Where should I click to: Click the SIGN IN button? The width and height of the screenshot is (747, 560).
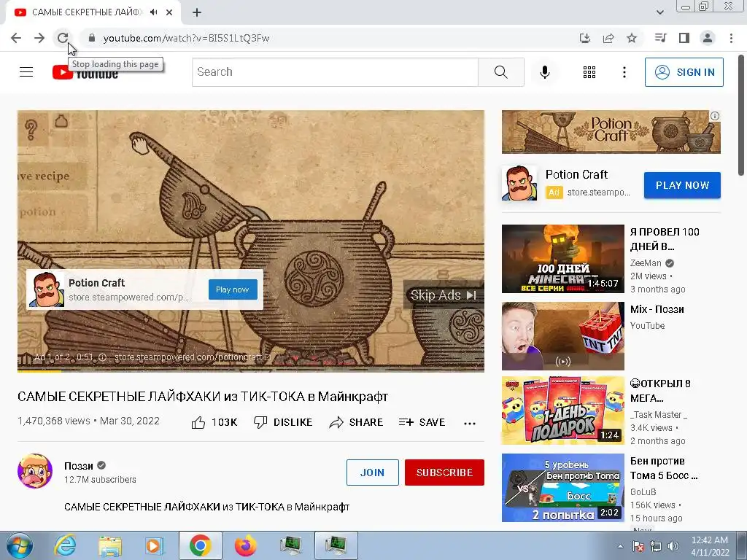[x=684, y=72]
